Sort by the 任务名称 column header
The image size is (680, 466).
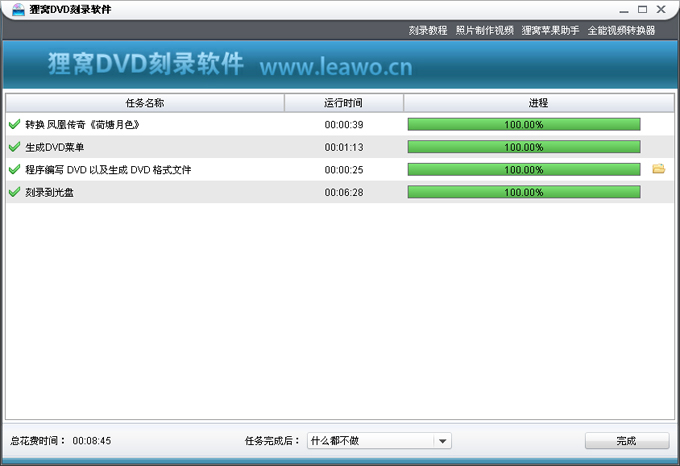pos(145,103)
